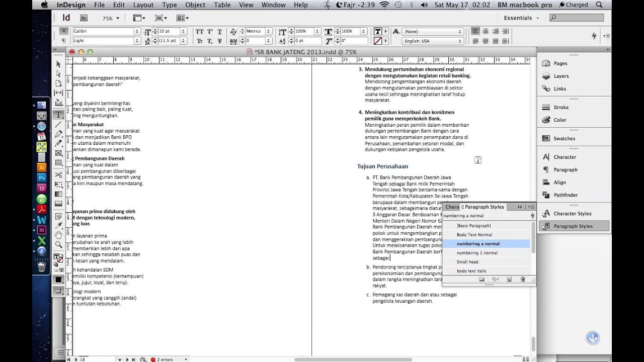Click the Quick Apply lightning icon in the control panel
Screen dimensions: 644x362
click(x=594, y=36)
